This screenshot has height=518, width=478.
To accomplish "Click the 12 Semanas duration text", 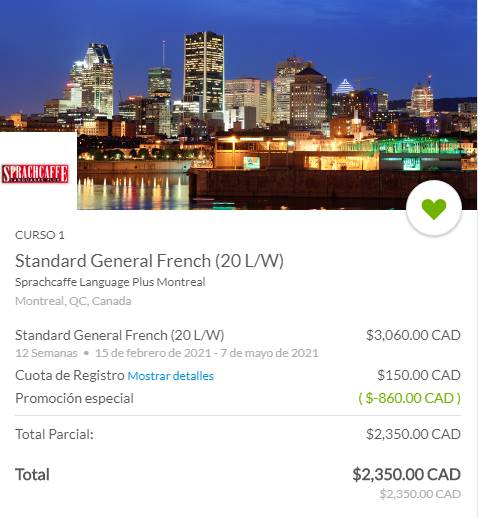I will pyautogui.click(x=46, y=353).
